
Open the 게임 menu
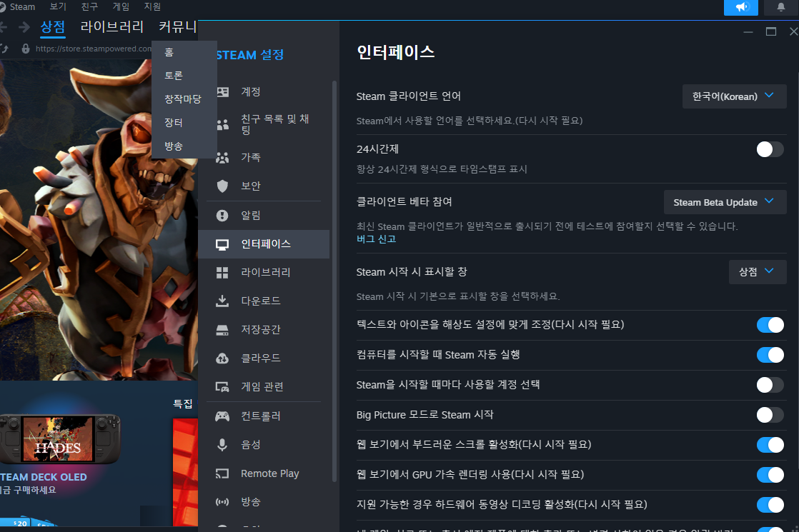tap(121, 6)
